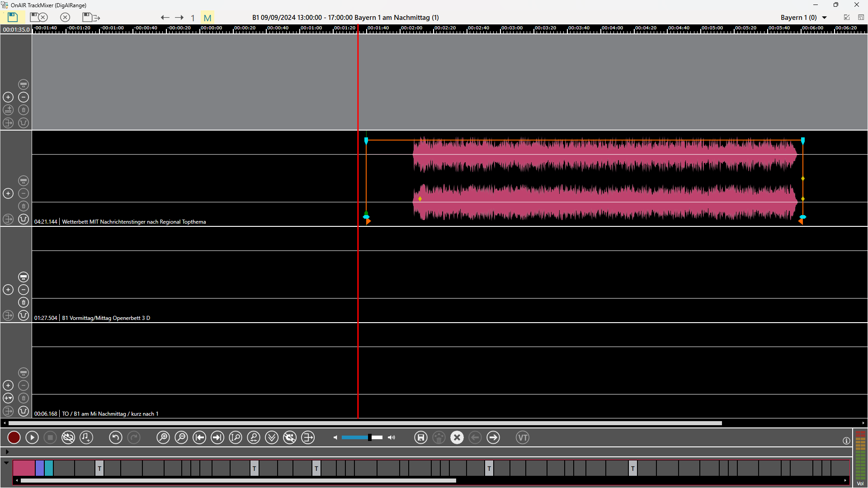This screenshot has height=488, width=868.
Task: Click the VT voice track icon
Action: [522, 437]
